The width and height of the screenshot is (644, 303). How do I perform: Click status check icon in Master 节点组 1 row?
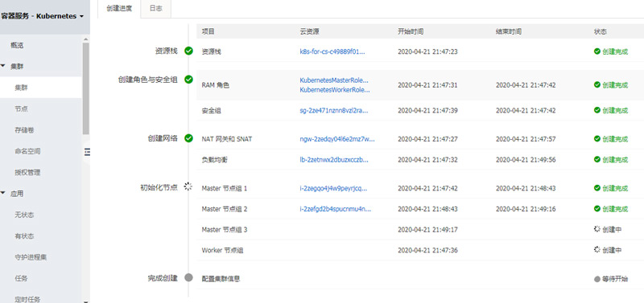click(597, 188)
